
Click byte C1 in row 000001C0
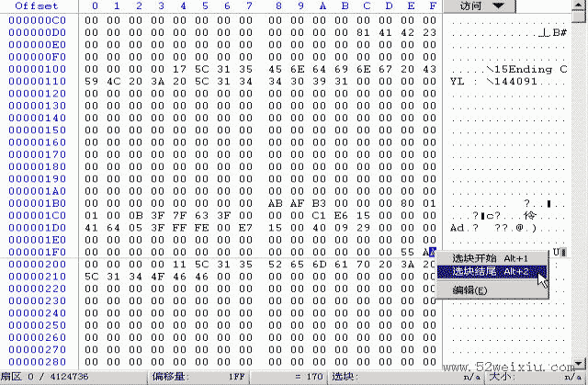319,216
